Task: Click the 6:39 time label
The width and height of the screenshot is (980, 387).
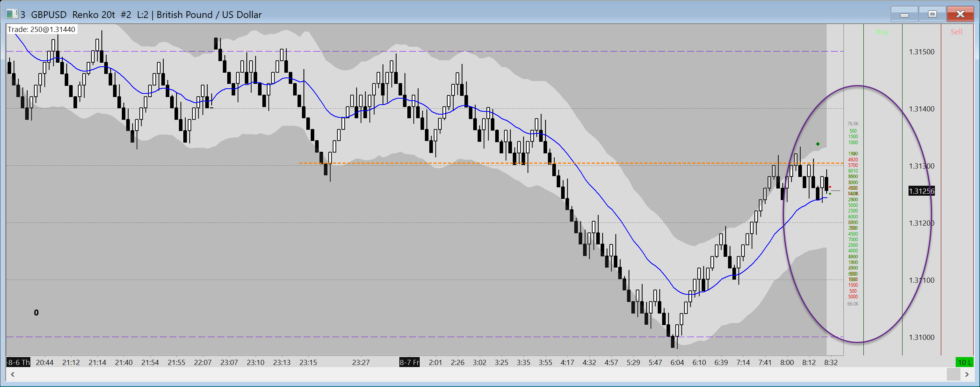Action: click(721, 362)
